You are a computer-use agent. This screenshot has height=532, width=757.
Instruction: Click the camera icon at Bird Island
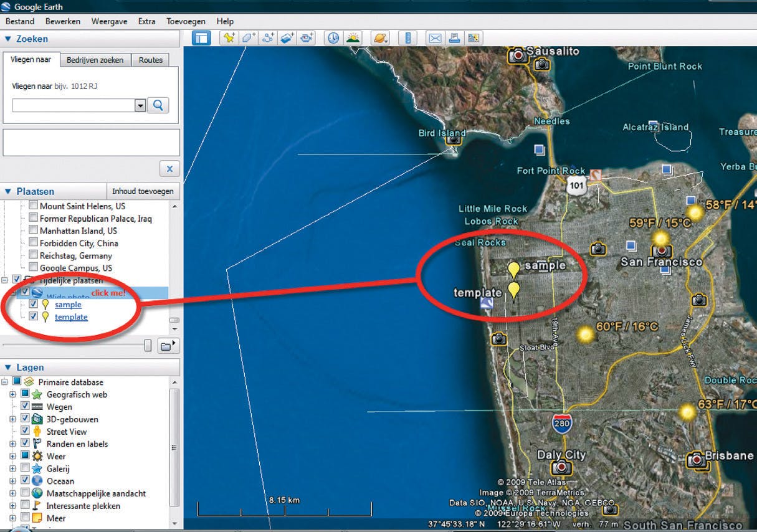tap(454, 140)
